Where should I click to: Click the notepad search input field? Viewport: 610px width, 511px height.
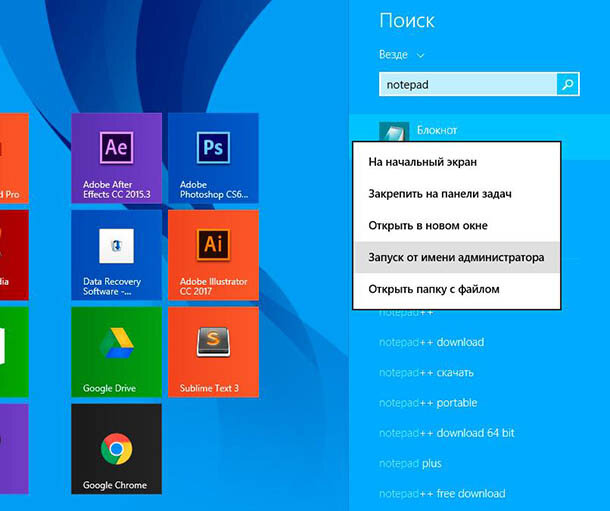click(x=468, y=84)
